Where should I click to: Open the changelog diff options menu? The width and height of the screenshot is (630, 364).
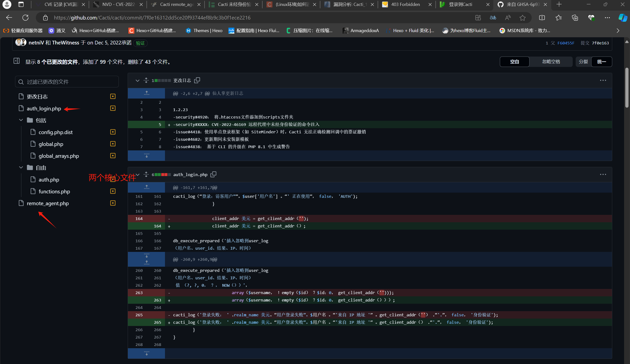coord(603,80)
